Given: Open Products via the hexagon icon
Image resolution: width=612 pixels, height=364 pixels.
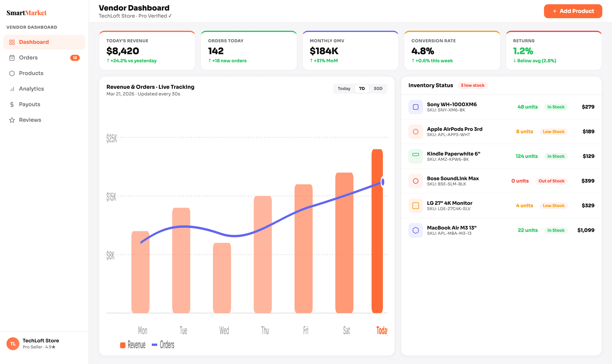Looking at the screenshot, I should pyautogui.click(x=12, y=73).
